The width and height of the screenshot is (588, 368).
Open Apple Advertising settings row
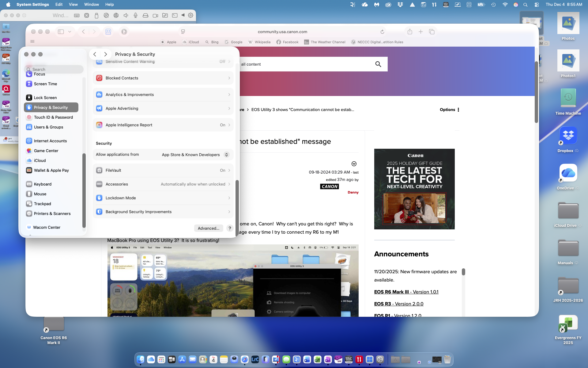click(x=163, y=108)
